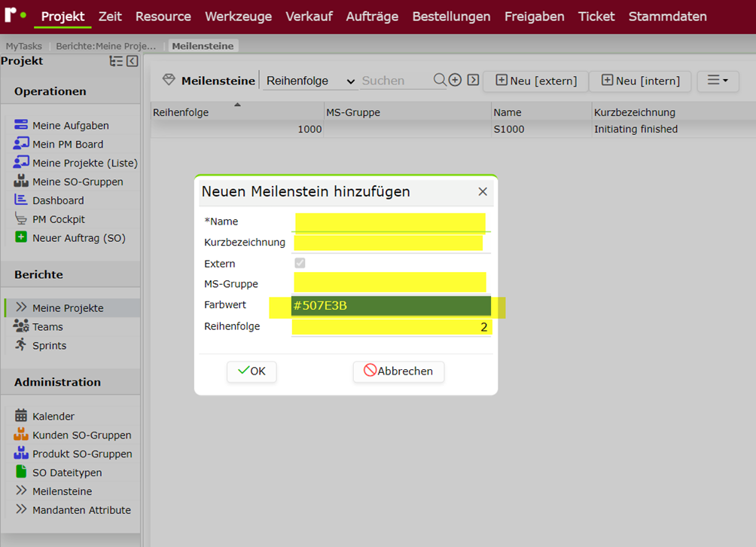Click the *Name input field

[x=391, y=222]
